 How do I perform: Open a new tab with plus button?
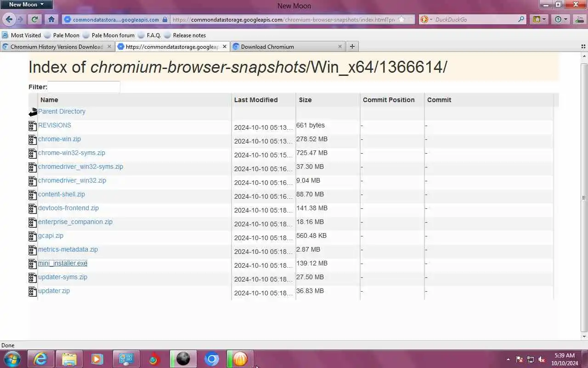click(352, 46)
